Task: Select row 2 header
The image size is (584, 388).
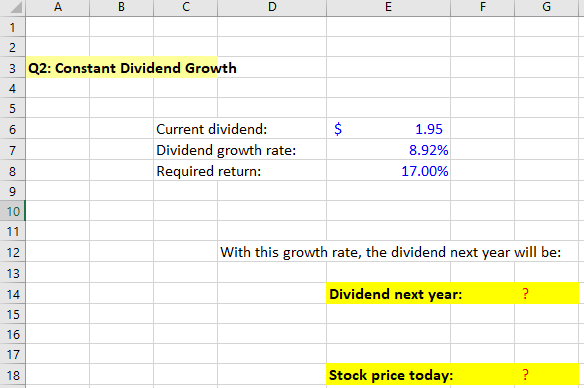Action: [13, 47]
